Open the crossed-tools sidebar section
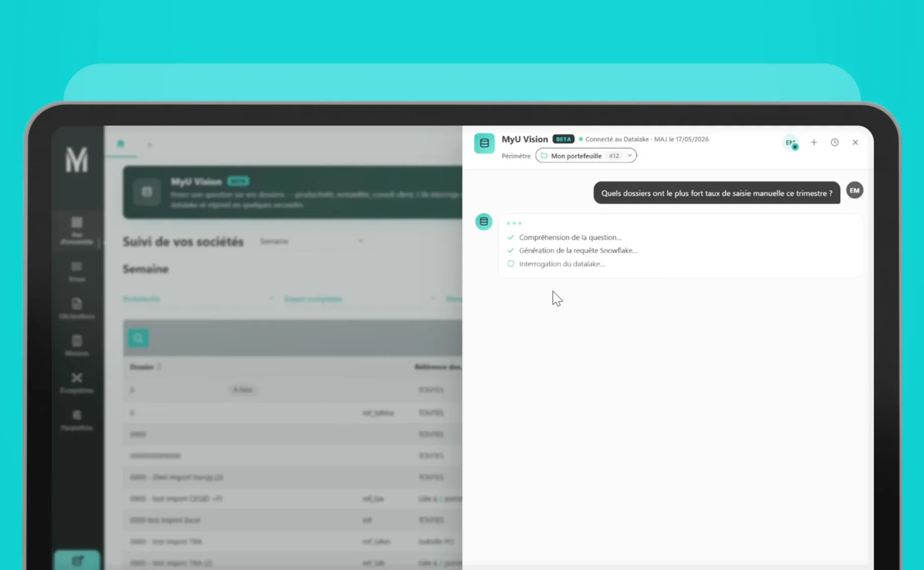The width and height of the screenshot is (924, 570). [77, 382]
